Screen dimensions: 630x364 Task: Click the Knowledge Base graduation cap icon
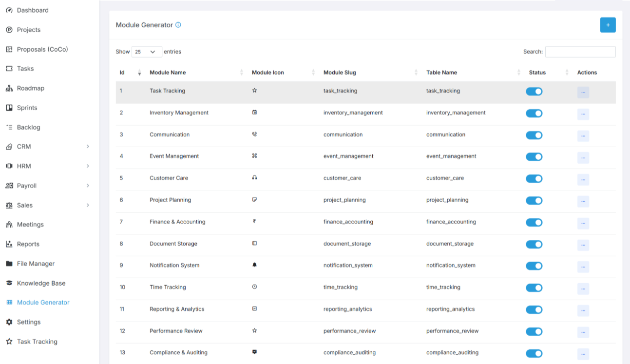pyautogui.click(x=9, y=283)
